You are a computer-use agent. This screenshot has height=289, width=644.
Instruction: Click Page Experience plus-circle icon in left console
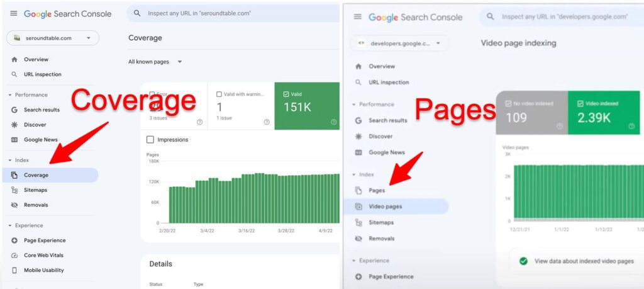coord(14,241)
